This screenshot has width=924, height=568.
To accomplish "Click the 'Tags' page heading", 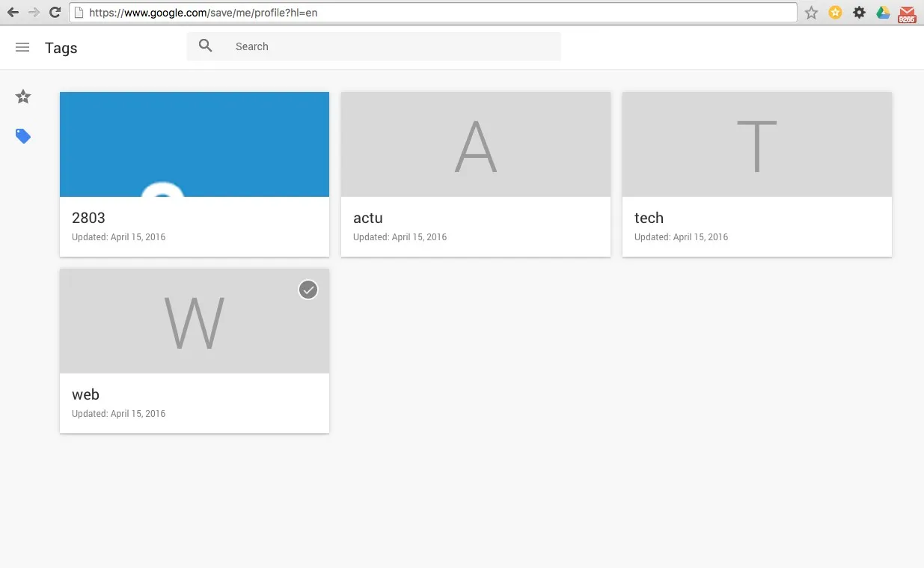I will (61, 48).
